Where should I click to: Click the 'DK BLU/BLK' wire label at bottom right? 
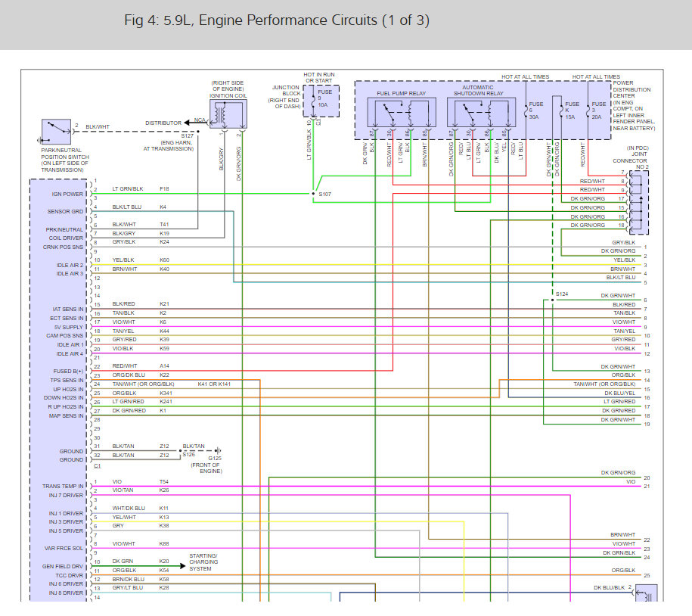tap(609, 588)
